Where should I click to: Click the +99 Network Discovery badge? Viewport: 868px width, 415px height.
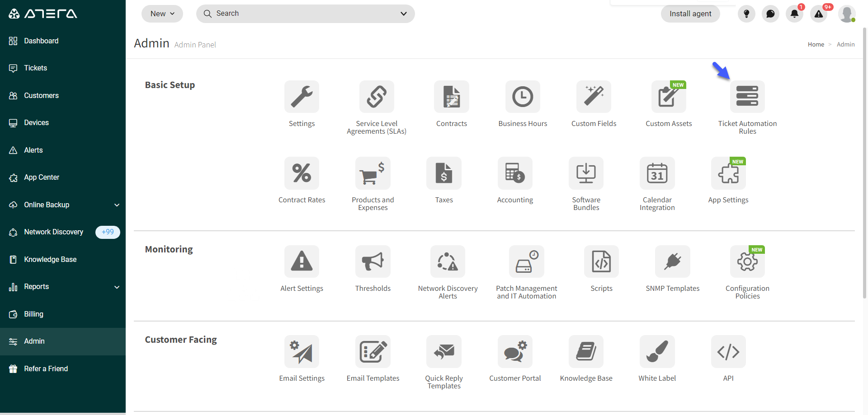tap(108, 232)
